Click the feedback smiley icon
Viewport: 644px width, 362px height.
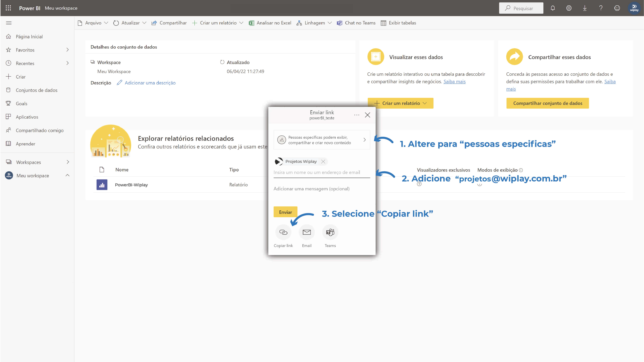tap(617, 8)
